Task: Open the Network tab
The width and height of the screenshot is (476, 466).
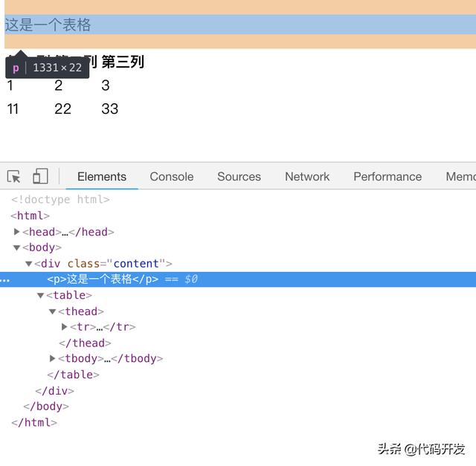Action: [x=307, y=177]
